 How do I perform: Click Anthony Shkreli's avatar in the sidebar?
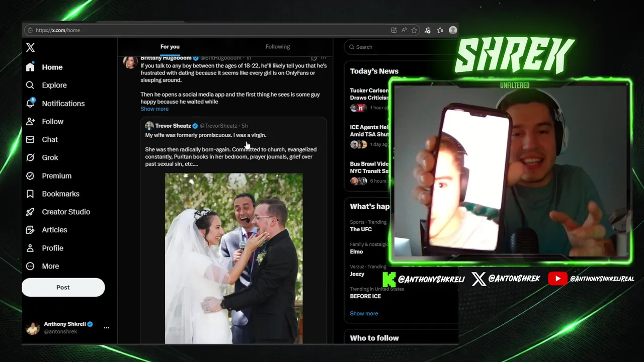(33, 328)
